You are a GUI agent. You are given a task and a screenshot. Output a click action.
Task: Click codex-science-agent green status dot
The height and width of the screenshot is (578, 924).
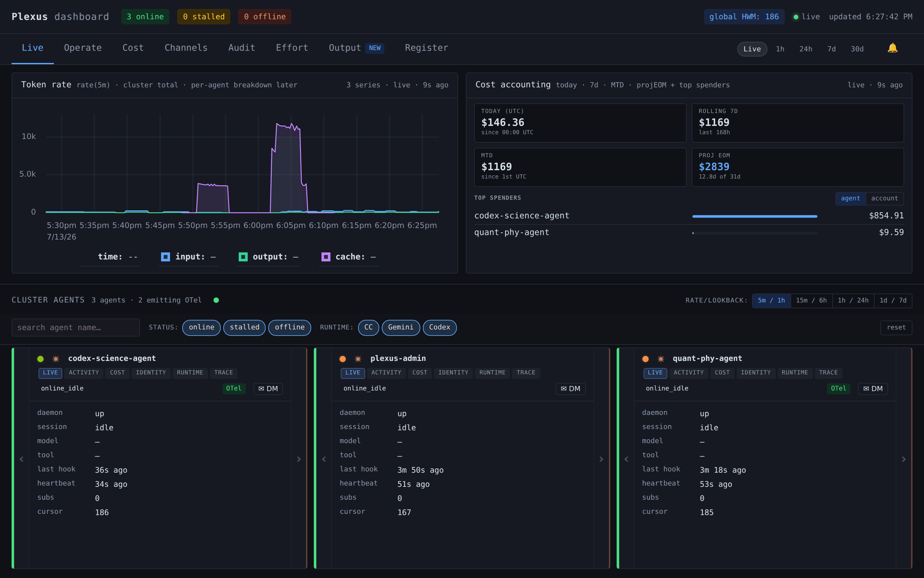pyautogui.click(x=40, y=359)
